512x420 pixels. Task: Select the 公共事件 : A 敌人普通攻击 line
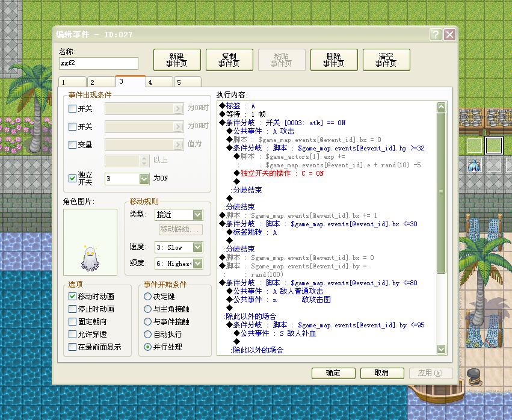click(275, 291)
